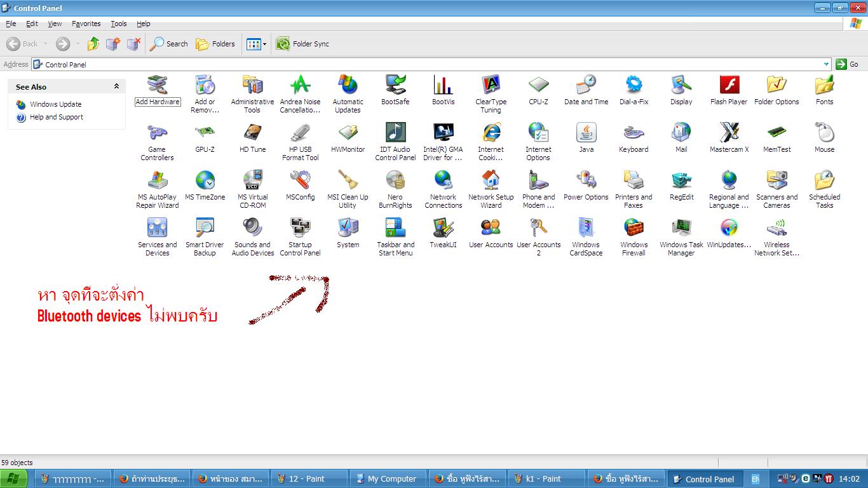Click the Folder Sync toolbar button
This screenshot has height=488, width=868.
(302, 44)
